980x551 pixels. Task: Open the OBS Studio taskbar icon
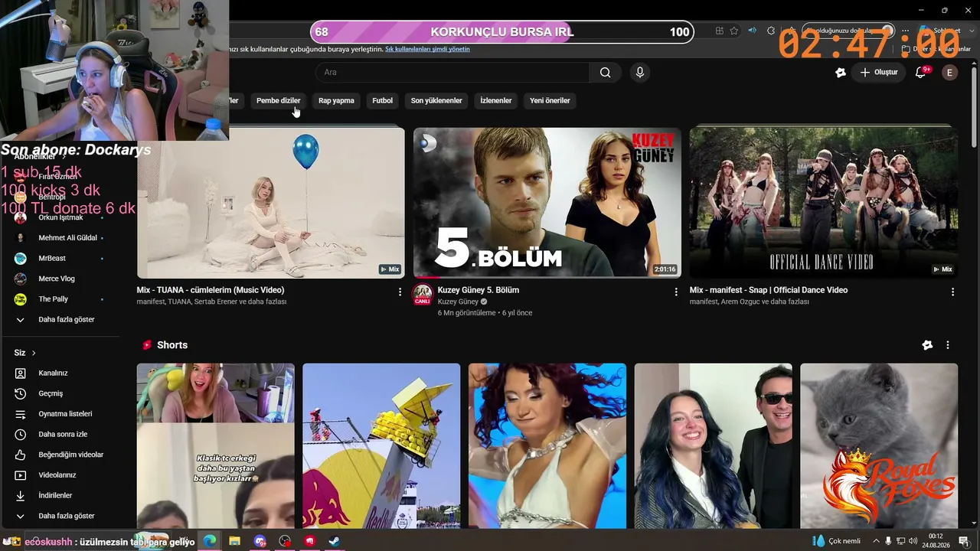point(285,541)
